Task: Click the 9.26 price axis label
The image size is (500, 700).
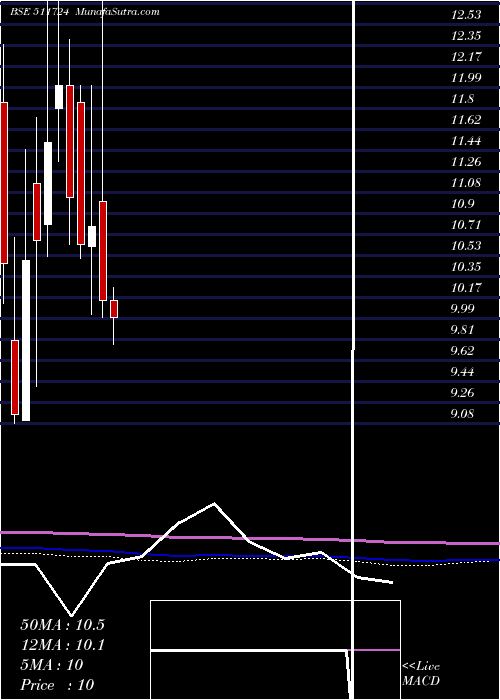Action: click(x=462, y=393)
